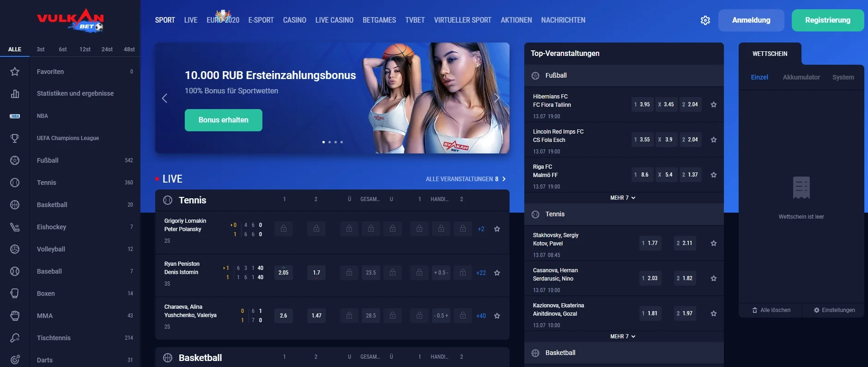Open the settings gear icon in header
This screenshot has height=367, width=868.
pos(705,20)
